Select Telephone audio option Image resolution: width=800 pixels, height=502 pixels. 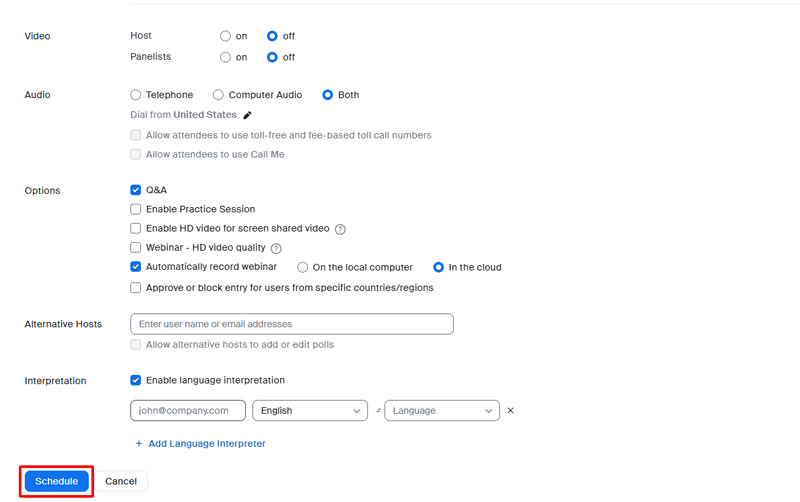click(135, 95)
